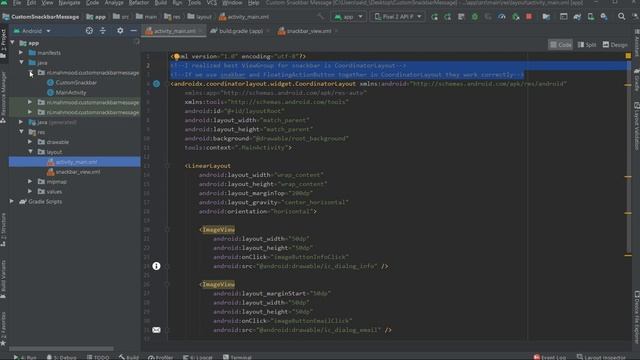Click the lightbulb intention icon on line 1

pos(176,56)
